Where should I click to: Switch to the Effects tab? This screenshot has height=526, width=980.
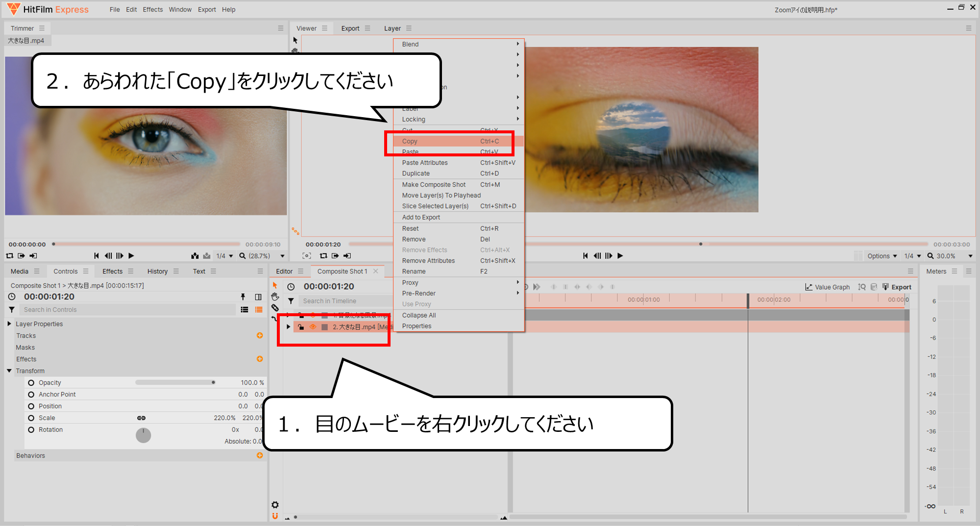click(x=113, y=271)
